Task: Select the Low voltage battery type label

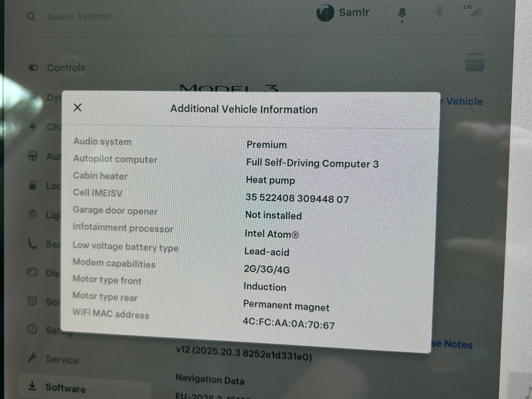Action: click(126, 246)
